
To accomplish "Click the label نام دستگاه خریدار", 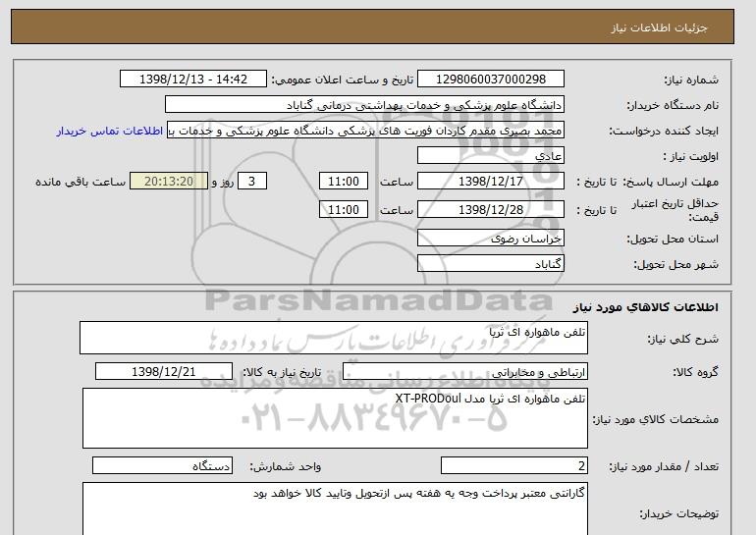I will [x=673, y=105].
